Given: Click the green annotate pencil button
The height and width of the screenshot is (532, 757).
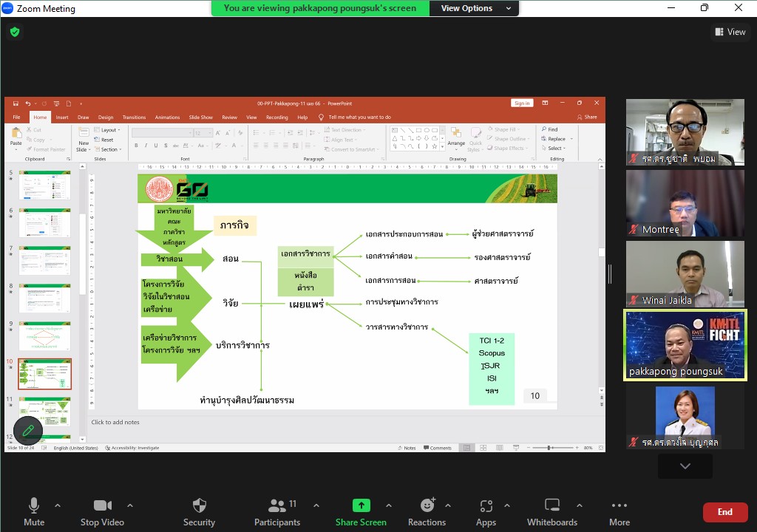Looking at the screenshot, I should [28, 430].
